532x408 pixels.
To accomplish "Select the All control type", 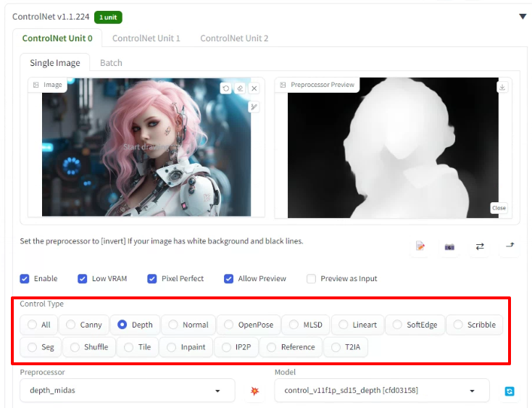I will pos(39,325).
